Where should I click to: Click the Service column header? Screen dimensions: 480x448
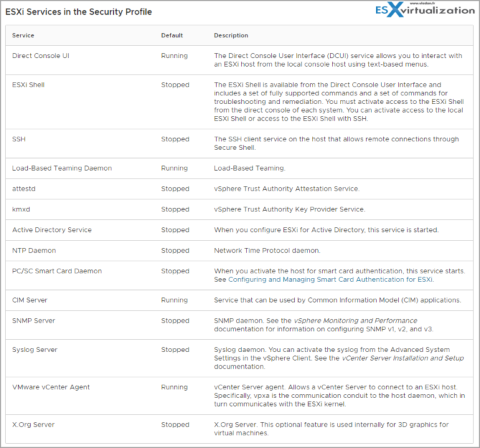pos(23,35)
